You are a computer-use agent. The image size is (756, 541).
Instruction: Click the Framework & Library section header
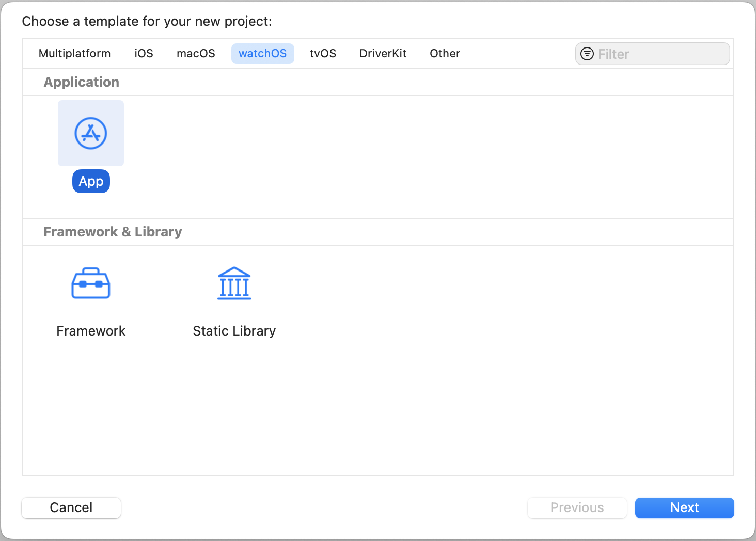(x=113, y=232)
